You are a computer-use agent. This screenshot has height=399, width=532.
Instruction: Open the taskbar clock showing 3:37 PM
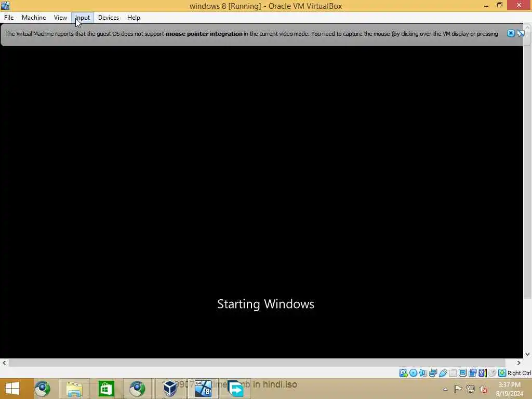(509, 389)
